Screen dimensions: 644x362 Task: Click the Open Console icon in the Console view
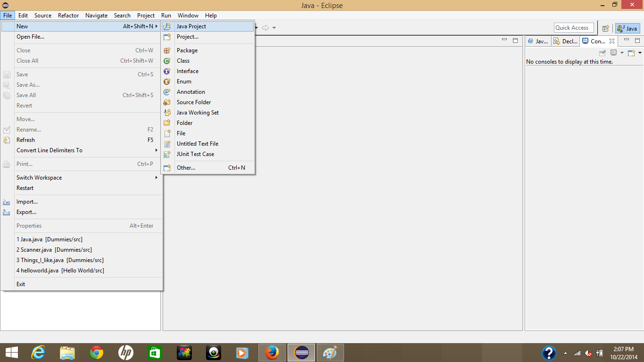(631, 53)
